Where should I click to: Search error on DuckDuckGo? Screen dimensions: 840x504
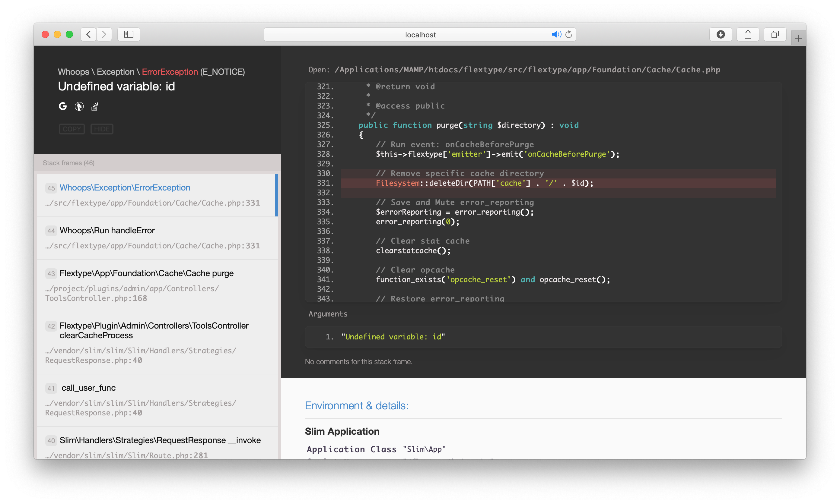(79, 106)
